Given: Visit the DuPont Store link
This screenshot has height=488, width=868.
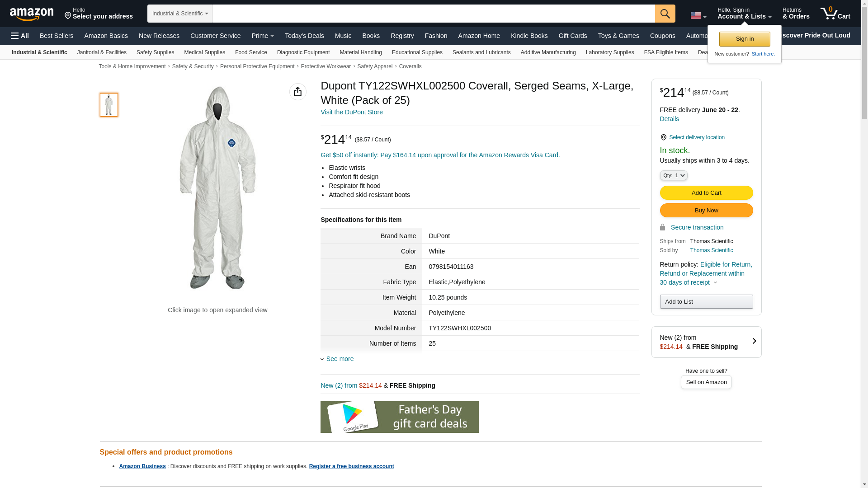Looking at the screenshot, I should click(x=351, y=112).
